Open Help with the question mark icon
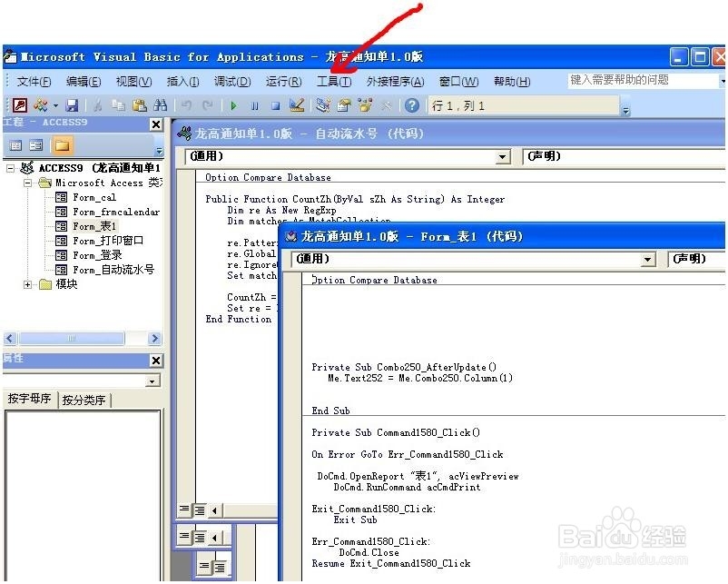728x584 pixels. (412, 105)
